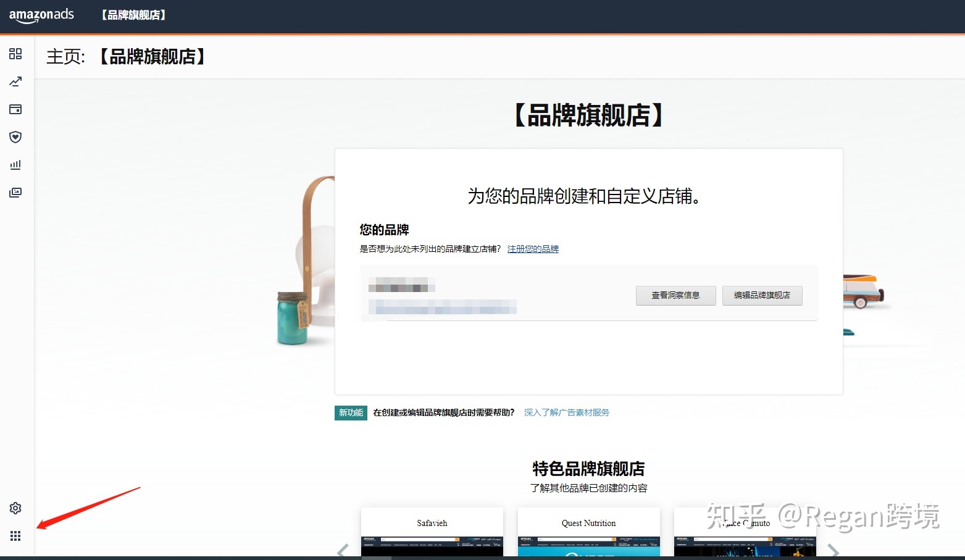Open reports via the bar chart icon
This screenshot has height=560, width=965.
coord(15,164)
